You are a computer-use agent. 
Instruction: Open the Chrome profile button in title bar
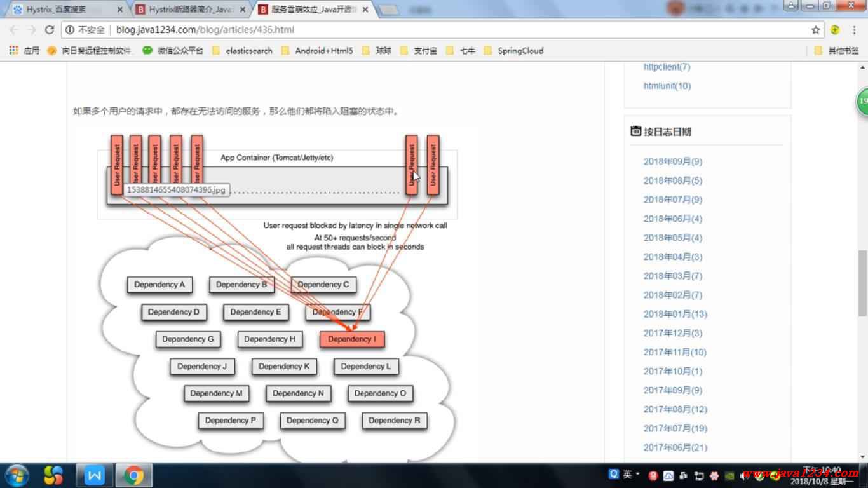pos(790,6)
